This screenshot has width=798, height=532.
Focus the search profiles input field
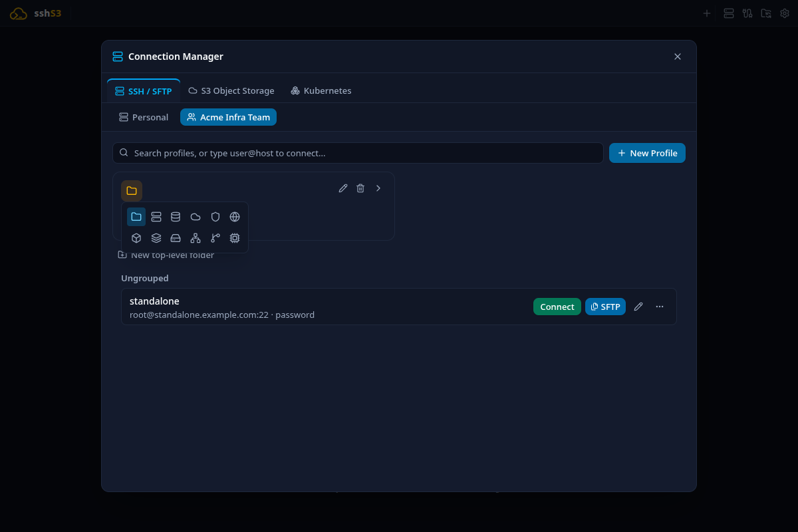(358, 153)
